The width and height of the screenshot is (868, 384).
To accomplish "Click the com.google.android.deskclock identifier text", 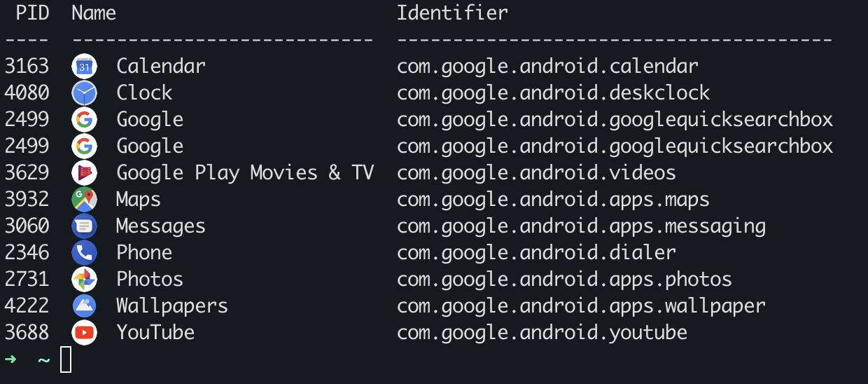I will tap(553, 93).
